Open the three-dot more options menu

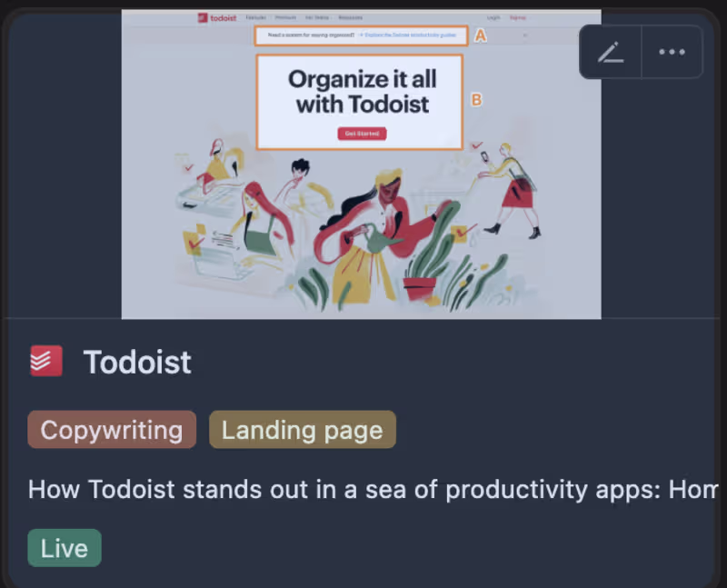672,52
